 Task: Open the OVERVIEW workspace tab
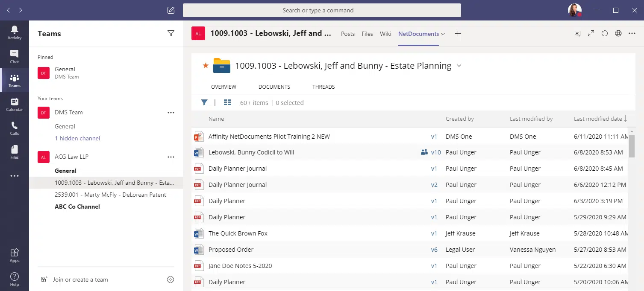(x=223, y=87)
